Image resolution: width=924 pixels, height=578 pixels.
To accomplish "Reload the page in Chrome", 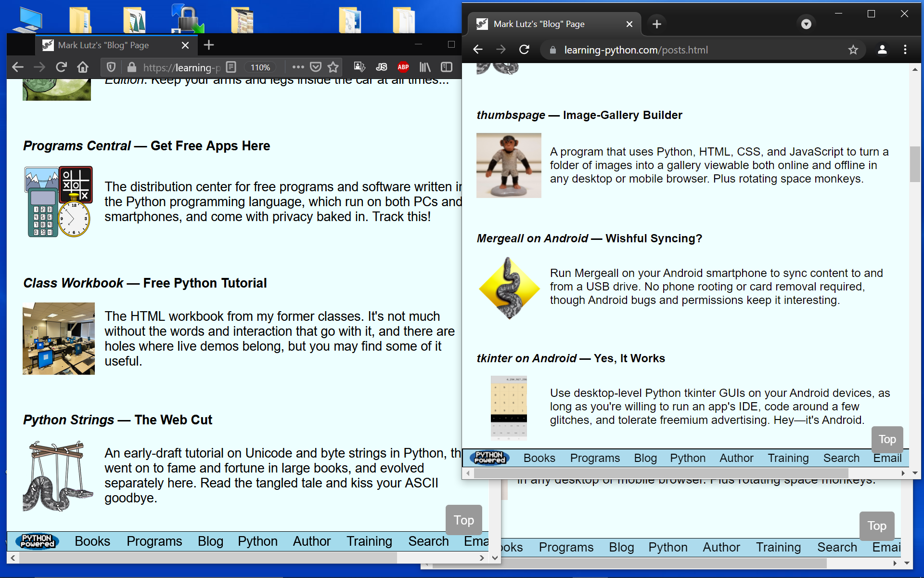I will click(x=524, y=50).
